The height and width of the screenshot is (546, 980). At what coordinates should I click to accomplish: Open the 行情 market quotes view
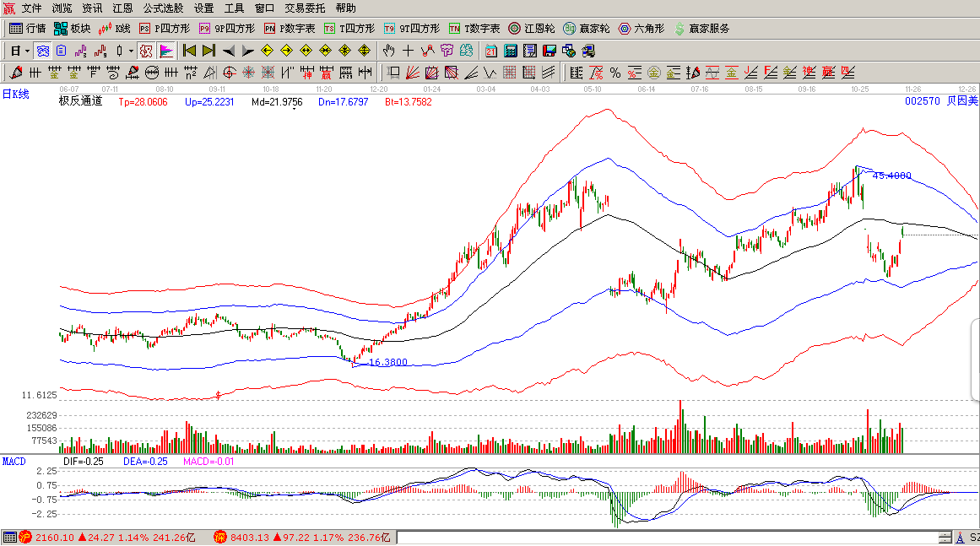tap(27, 29)
